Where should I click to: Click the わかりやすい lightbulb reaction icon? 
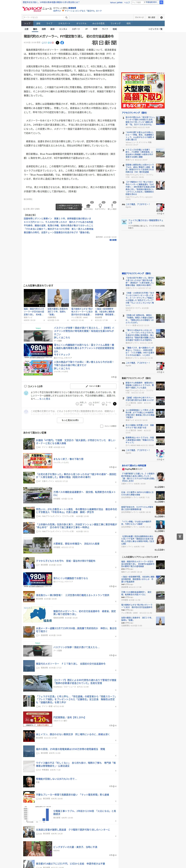tap(100, 206)
